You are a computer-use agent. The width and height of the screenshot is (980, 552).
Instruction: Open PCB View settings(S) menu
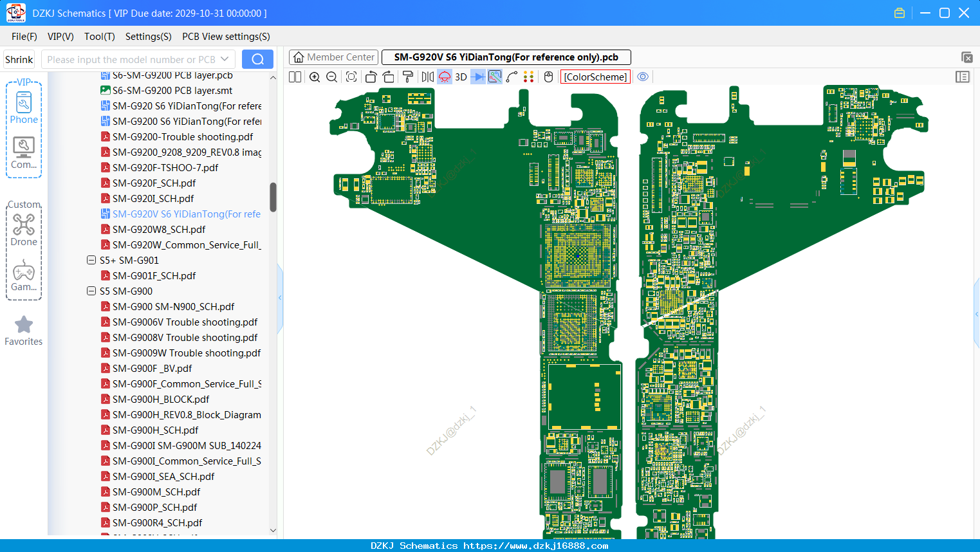(226, 37)
